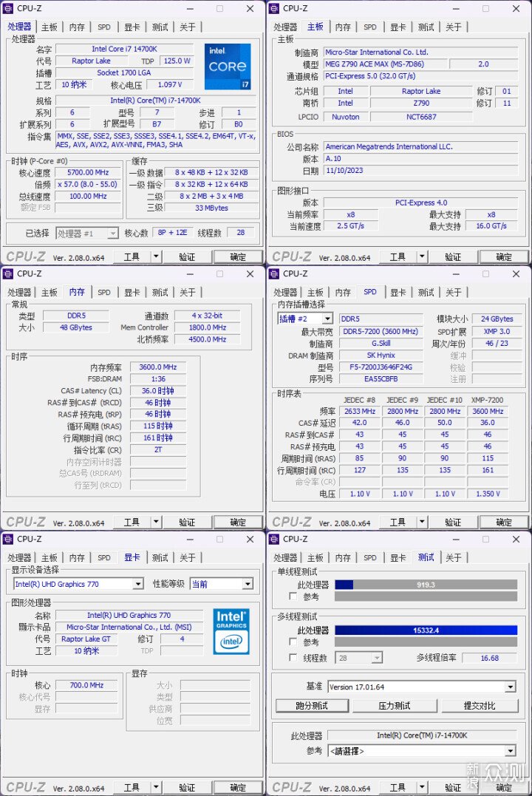The image size is (532, 796).
Task: Close the 处理器 CPU-Z window
Action: point(250,9)
